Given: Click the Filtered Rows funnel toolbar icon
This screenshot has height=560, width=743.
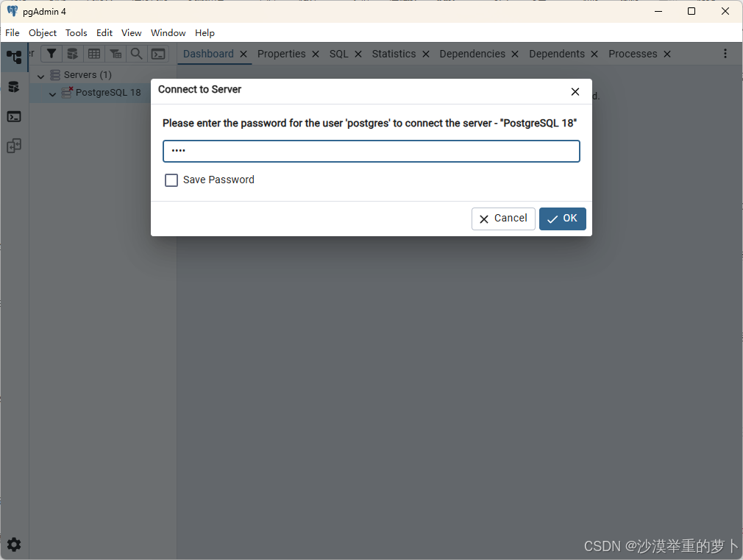Looking at the screenshot, I should (x=51, y=54).
